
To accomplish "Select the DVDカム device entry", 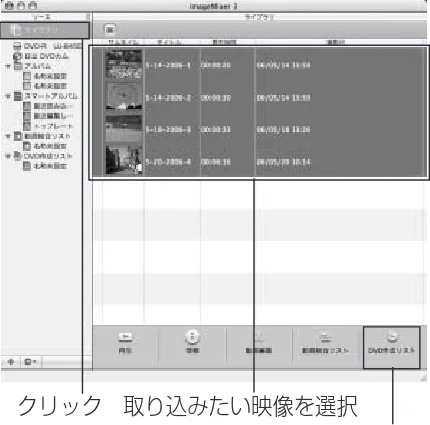I will point(41,56).
